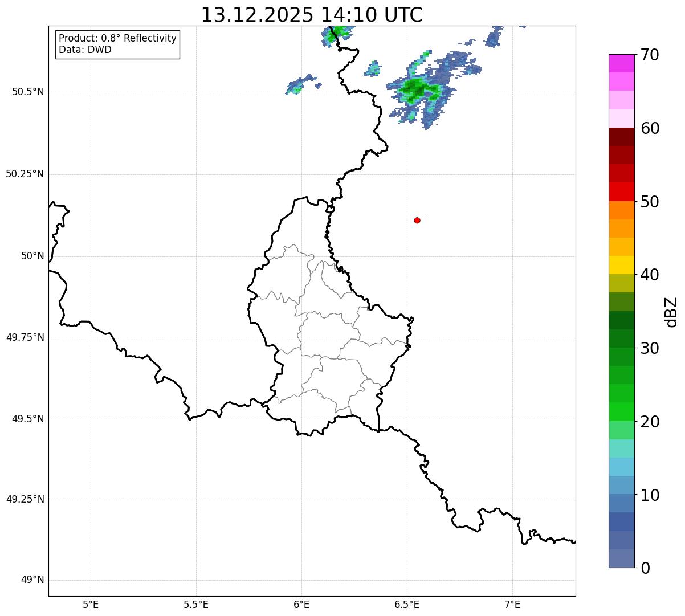This screenshot has width=685, height=616.
Task: Click the 5°E longitude label
Action: 91,604
